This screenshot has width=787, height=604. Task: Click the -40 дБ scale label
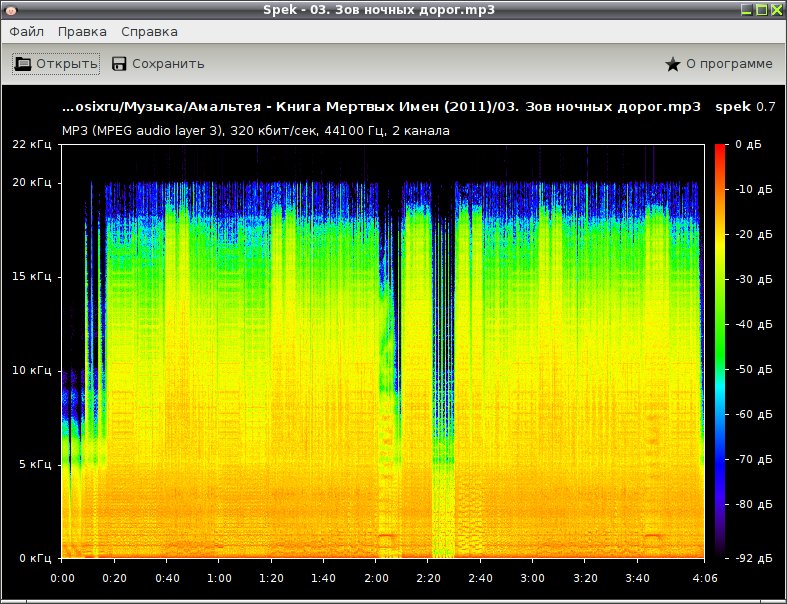coord(753,324)
